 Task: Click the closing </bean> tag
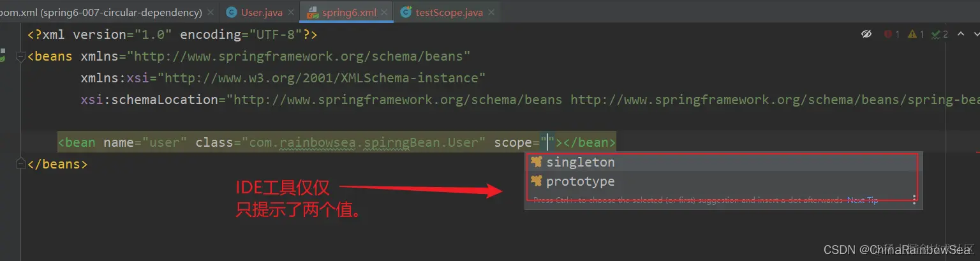[590, 142]
